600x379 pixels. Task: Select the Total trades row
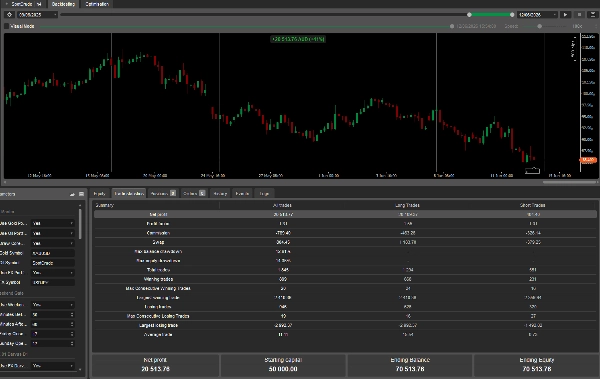coord(345,270)
